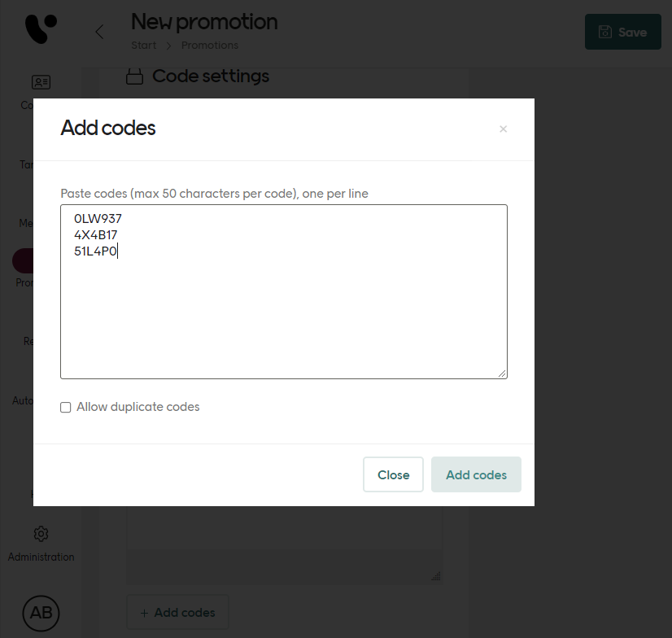This screenshot has height=638, width=672.
Task: Click the floppy disk icon inside the Save button
Action: point(604,32)
